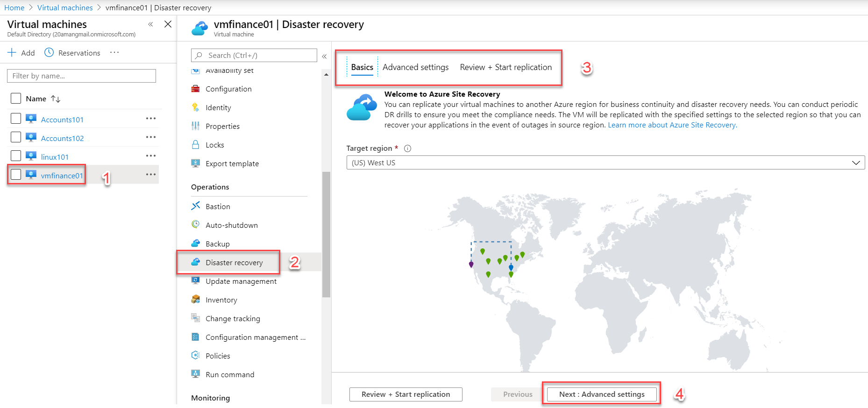The image size is (868, 408).
Task: Switch to the Advanced settings tab
Action: (416, 67)
